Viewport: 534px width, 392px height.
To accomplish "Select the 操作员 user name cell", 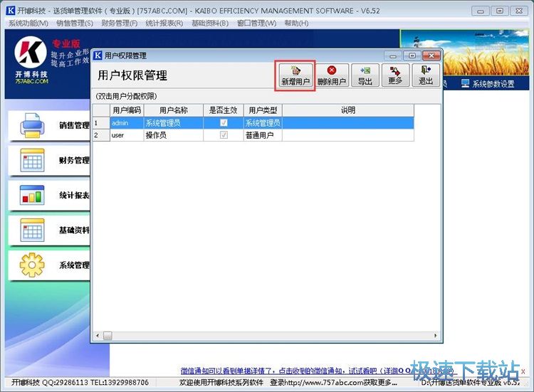I will click(173, 135).
